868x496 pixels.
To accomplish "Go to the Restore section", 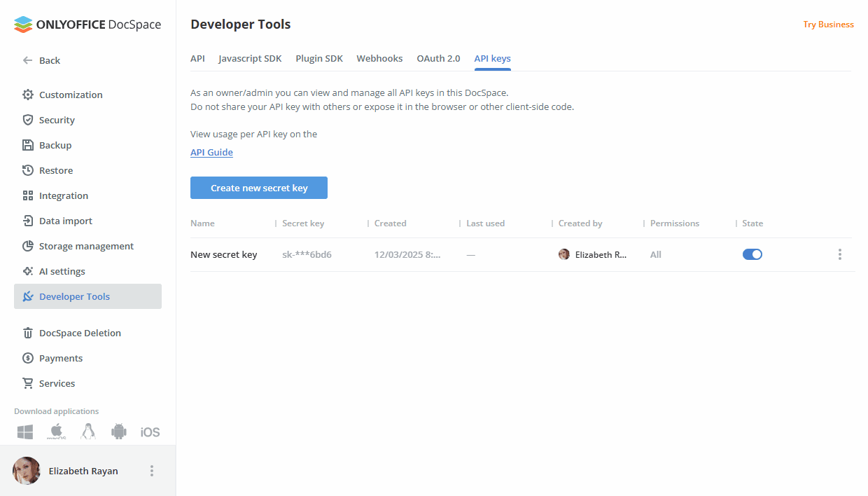I will point(55,170).
